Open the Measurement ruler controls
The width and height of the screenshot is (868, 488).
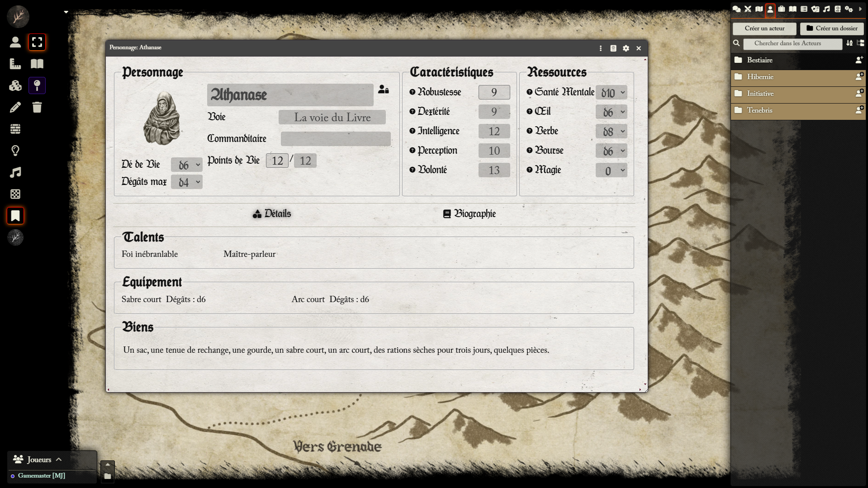coord(15,64)
